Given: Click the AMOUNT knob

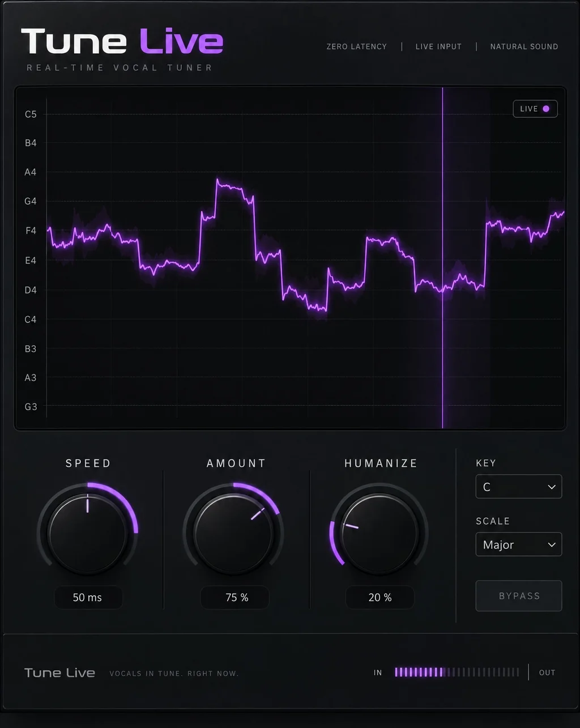Looking at the screenshot, I should 233,533.
